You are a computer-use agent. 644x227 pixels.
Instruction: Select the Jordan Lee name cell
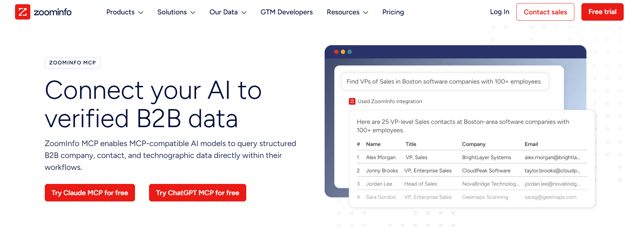[379, 184]
